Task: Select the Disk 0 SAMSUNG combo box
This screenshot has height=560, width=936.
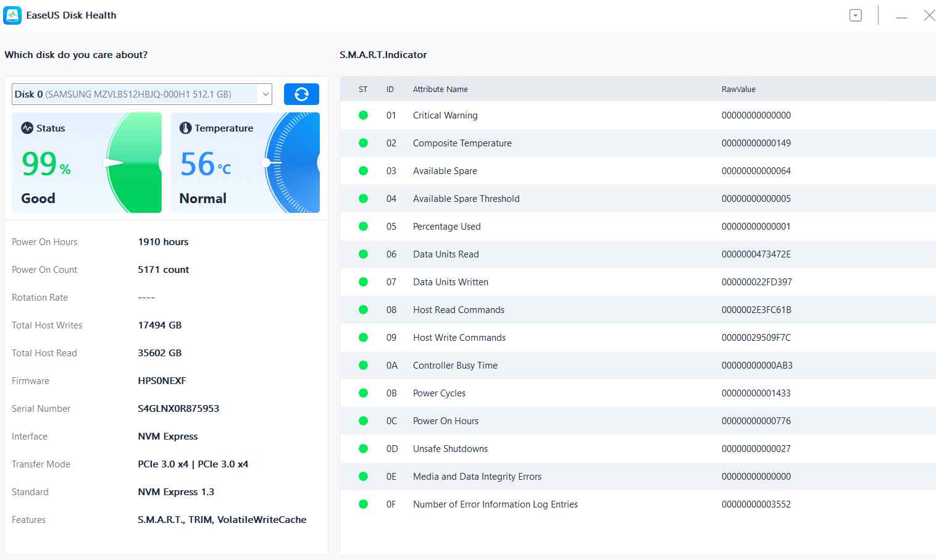Action: 136,94
